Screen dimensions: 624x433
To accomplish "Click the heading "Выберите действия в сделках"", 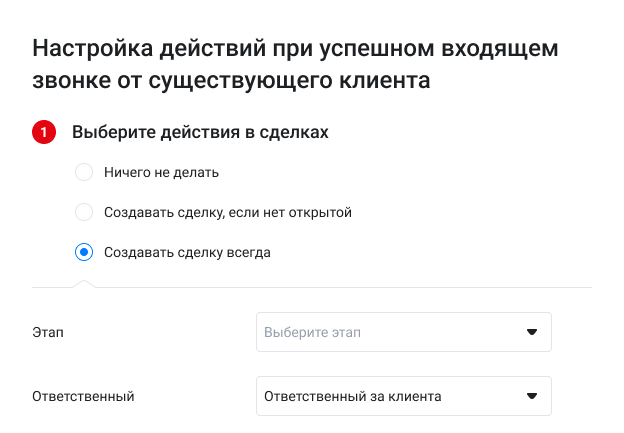I will pyautogui.click(x=200, y=132).
